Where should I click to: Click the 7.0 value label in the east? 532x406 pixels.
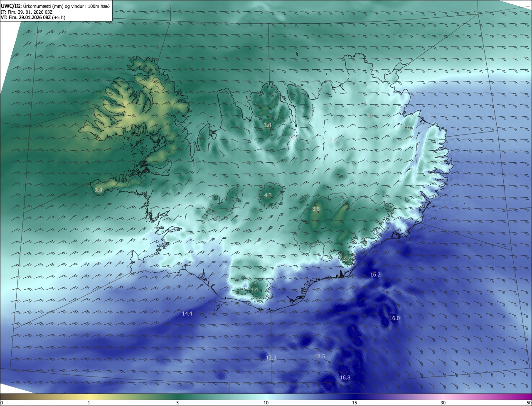tap(407, 128)
